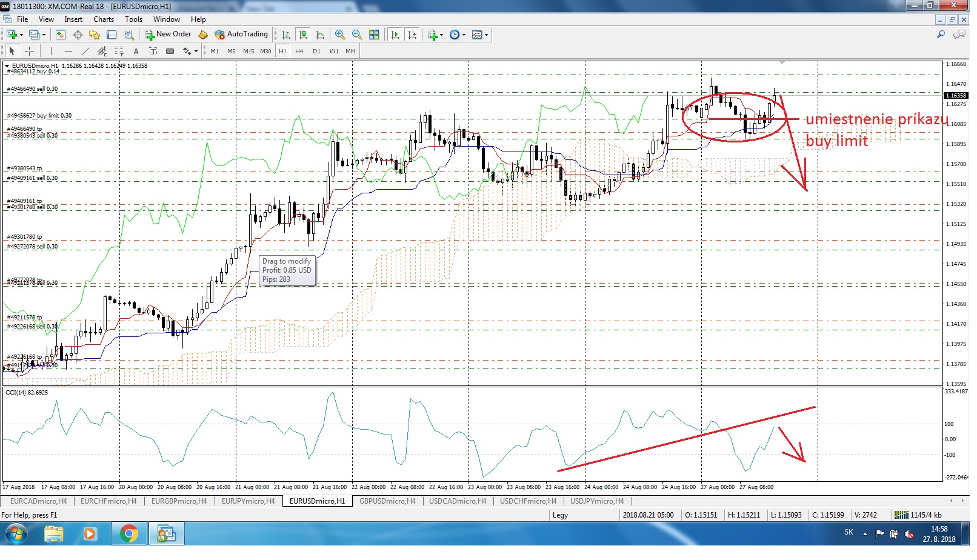The width and height of the screenshot is (977, 560).
Task: Switch timeframe to D1
Action: coord(316,52)
